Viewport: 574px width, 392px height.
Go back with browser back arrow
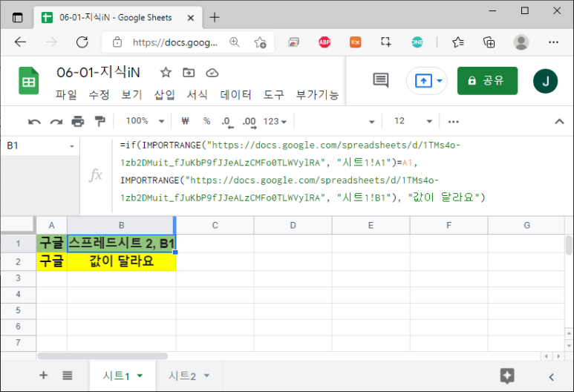tap(20, 42)
